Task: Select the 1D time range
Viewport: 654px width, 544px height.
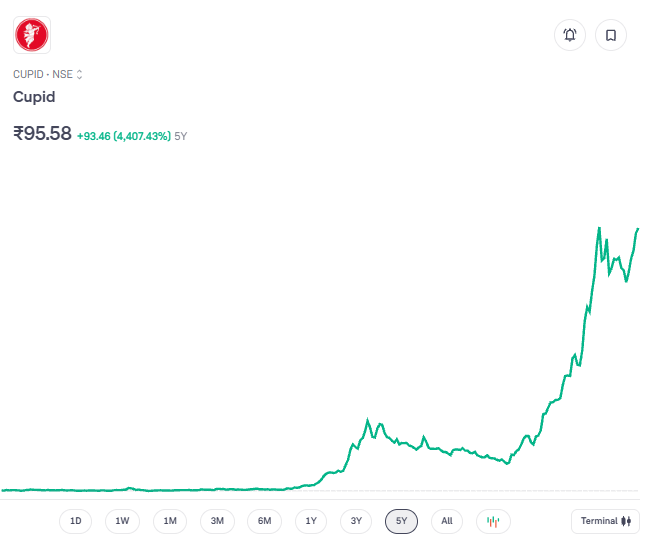Action: (75, 521)
